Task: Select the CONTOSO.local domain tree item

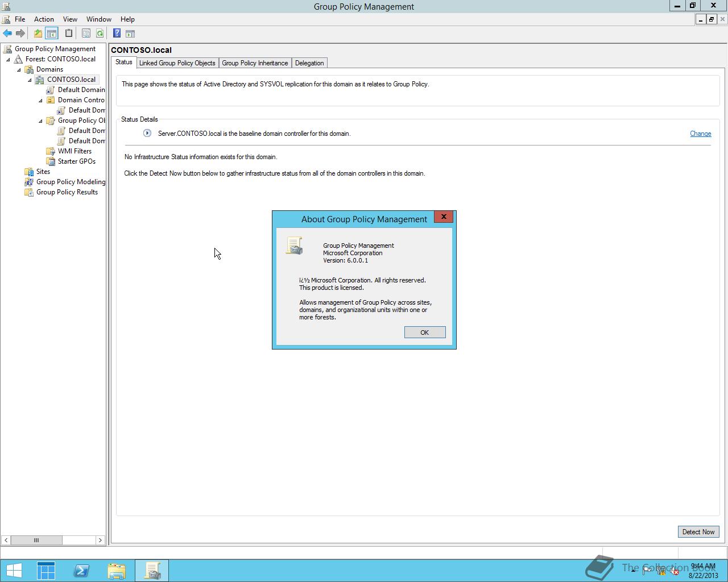Action: 71,80
